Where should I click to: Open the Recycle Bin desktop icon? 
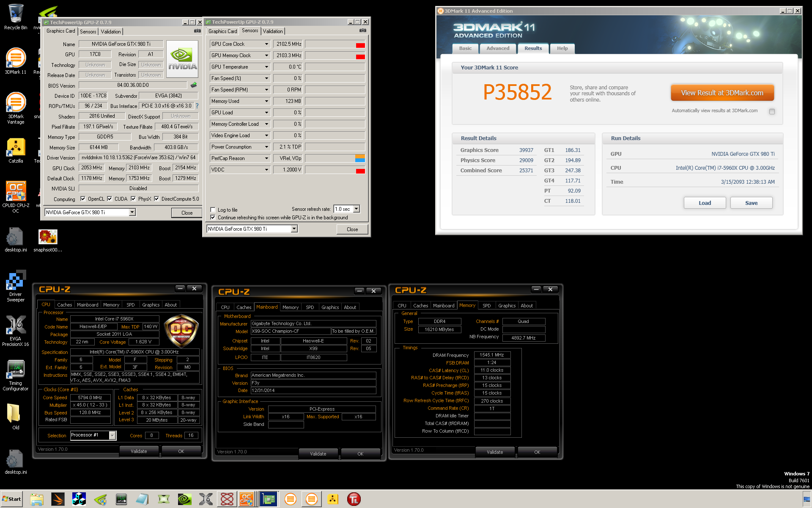click(x=16, y=17)
